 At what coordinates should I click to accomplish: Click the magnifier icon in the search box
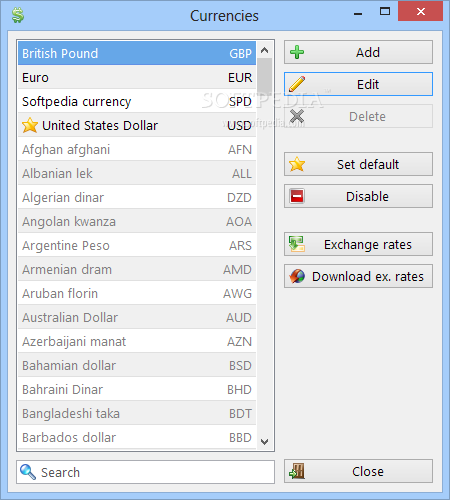point(28,472)
